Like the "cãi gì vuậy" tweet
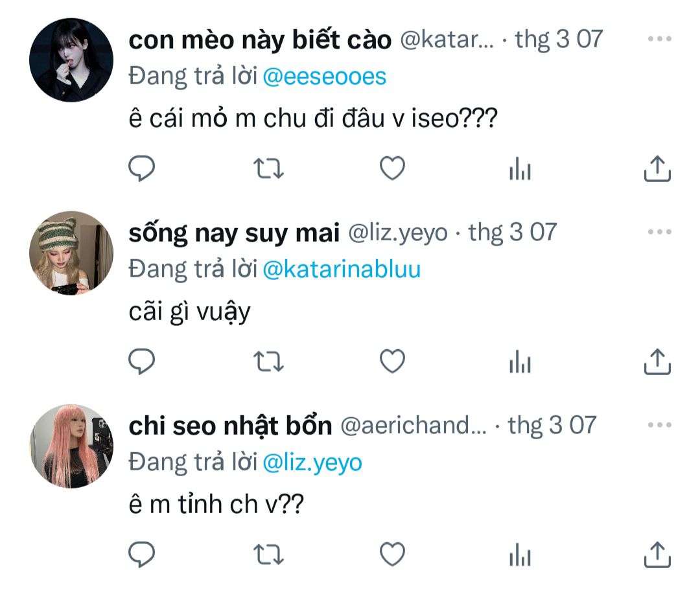 [x=391, y=361]
